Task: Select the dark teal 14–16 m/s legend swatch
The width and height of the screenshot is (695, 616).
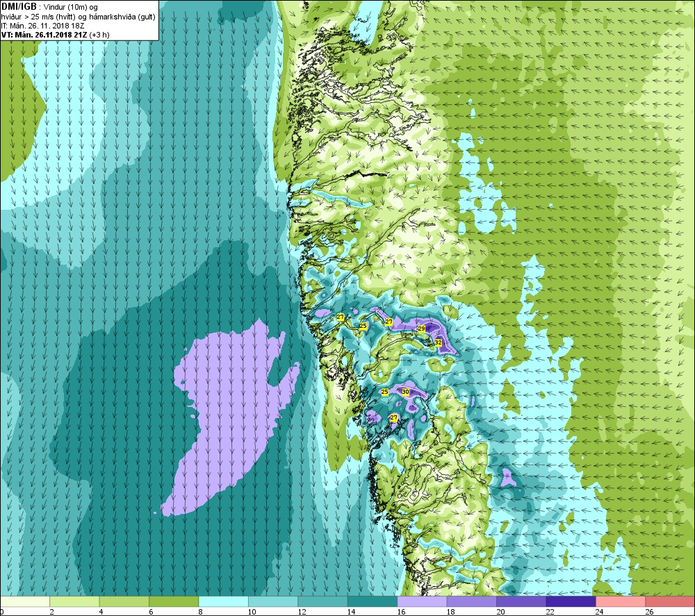Action: [x=373, y=601]
